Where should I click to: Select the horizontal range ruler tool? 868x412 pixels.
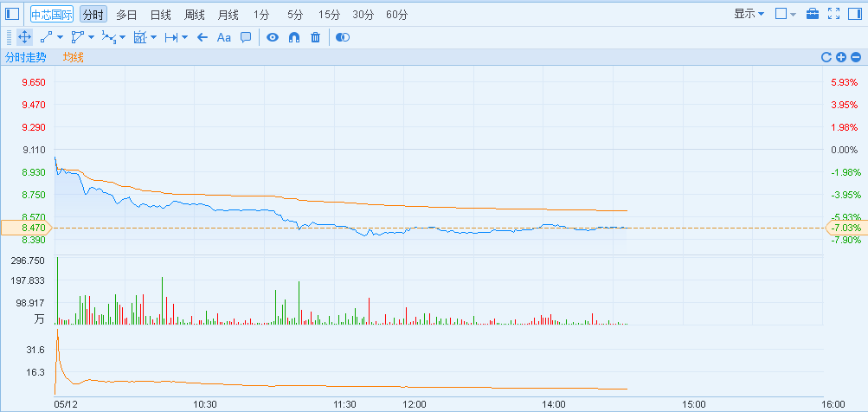tap(171, 38)
